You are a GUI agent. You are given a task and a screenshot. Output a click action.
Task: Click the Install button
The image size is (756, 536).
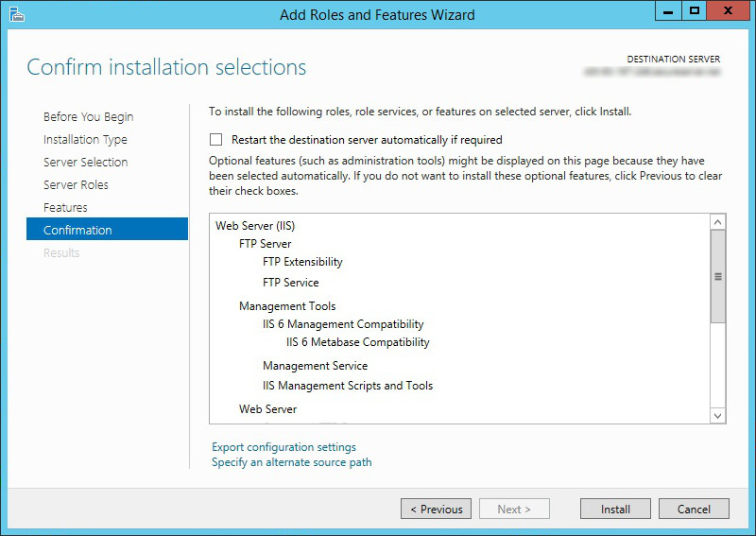pyautogui.click(x=615, y=509)
